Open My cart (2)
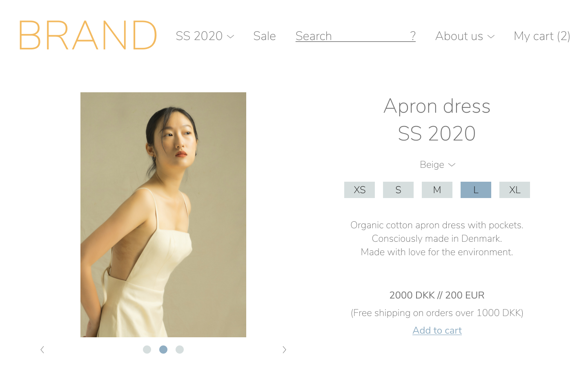Image resolution: width=588 pixels, height=392 pixels. [542, 36]
